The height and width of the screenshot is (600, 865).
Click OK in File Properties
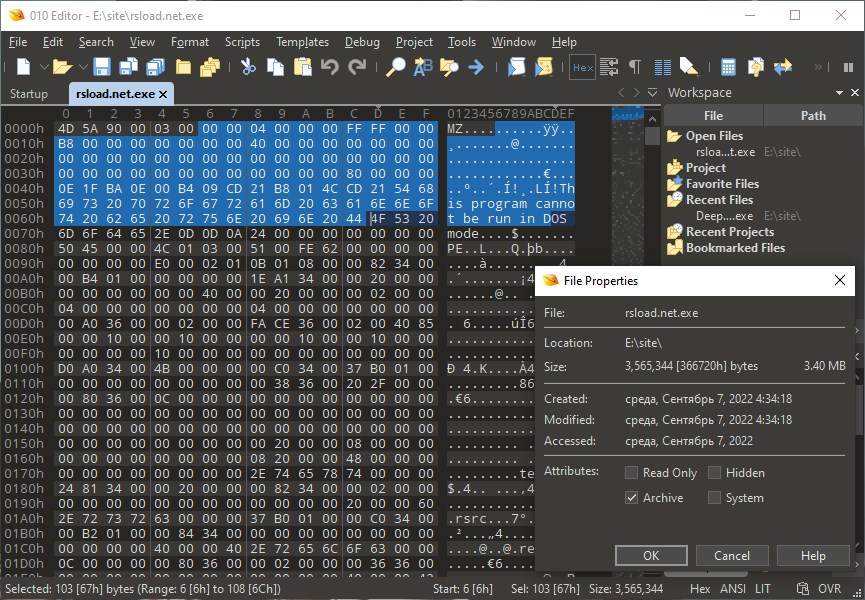pos(651,555)
